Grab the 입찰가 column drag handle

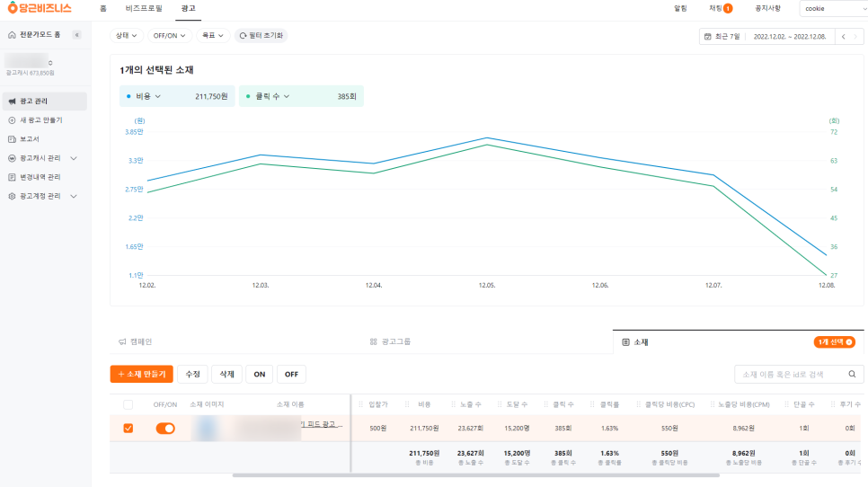361,404
